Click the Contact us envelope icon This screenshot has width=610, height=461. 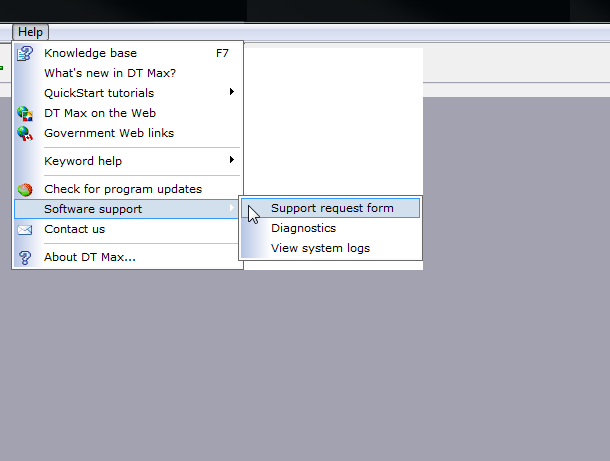pyautogui.click(x=25, y=230)
